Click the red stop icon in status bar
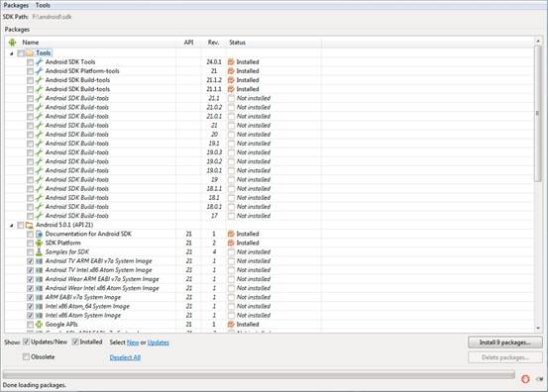The height and width of the screenshot is (392, 548). (x=525, y=379)
